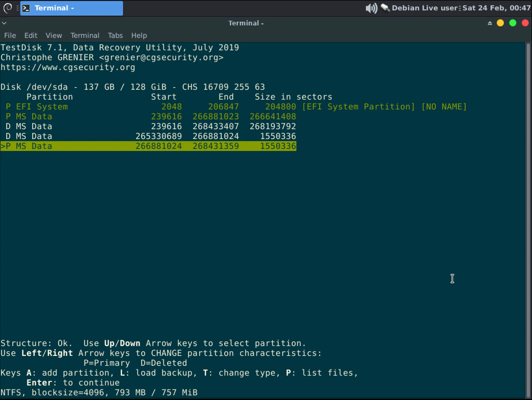Viewport: 532px width, 400px height.
Task: Click the eject icon on the titlebar
Action: (x=489, y=23)
